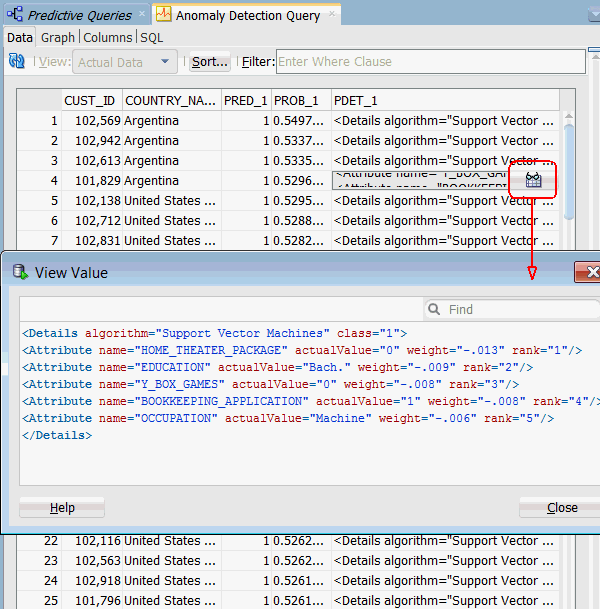The width and height of the screenshot is (600, 609).
Task: Select the Anomaly Detection Query tab
Action: click(x=248, y=16)
